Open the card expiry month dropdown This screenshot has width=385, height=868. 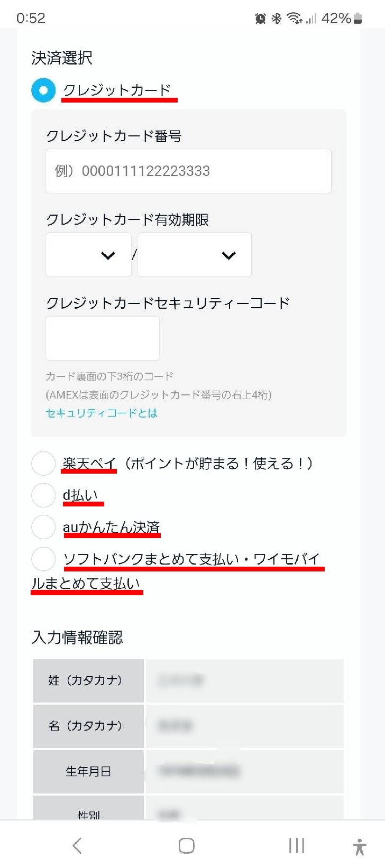88,255
